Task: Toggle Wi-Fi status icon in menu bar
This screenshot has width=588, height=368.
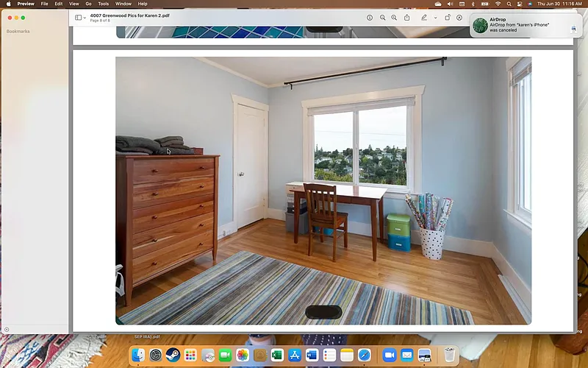Action: [498, 4]
